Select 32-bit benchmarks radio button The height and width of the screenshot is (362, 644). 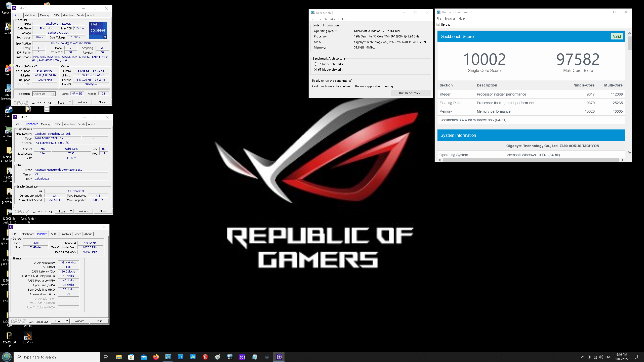(315, 64)
